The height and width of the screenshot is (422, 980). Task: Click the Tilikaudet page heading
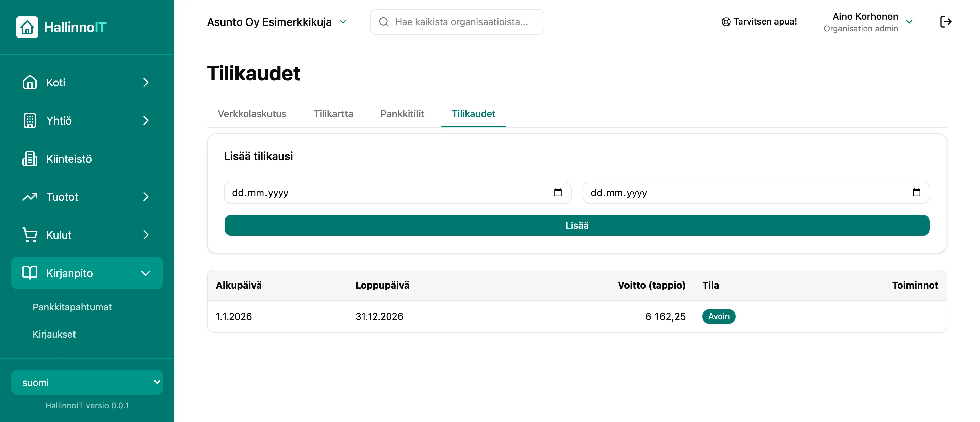(254, 73)
